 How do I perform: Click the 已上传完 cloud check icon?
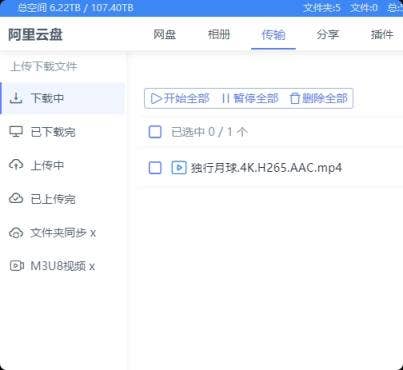coord(16,199)
